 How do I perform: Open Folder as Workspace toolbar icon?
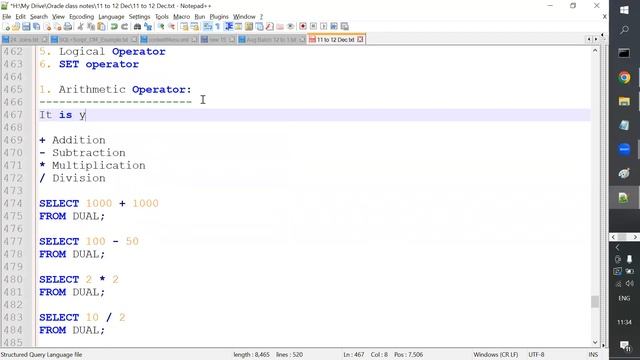point(280,27)
